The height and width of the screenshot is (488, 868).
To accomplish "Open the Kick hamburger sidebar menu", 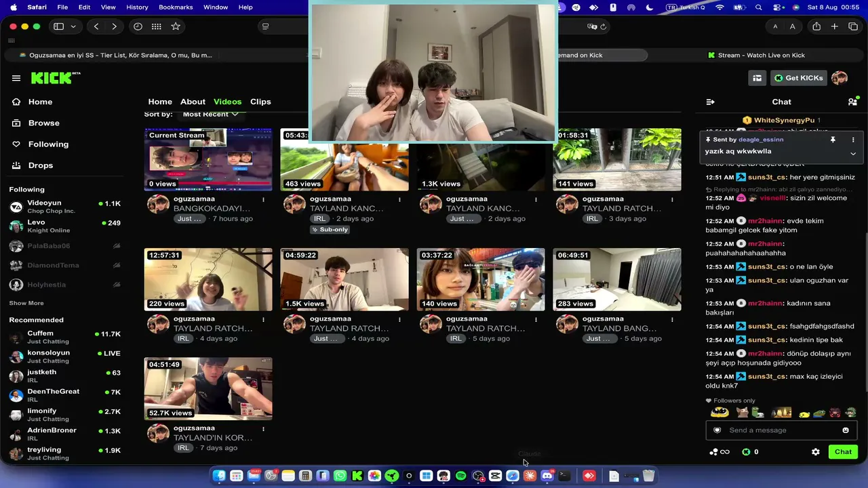I will coord(16,78).
